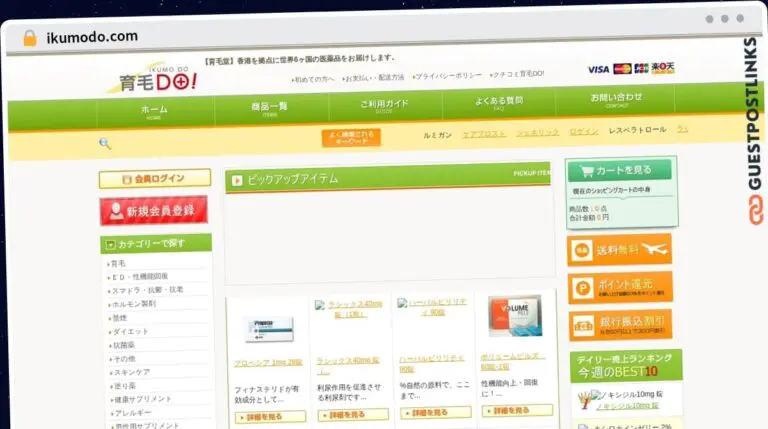The height and width of the screenshot is (429, 768).
Task: Select ダイエット category in sidebar
Action: point(130,332)
